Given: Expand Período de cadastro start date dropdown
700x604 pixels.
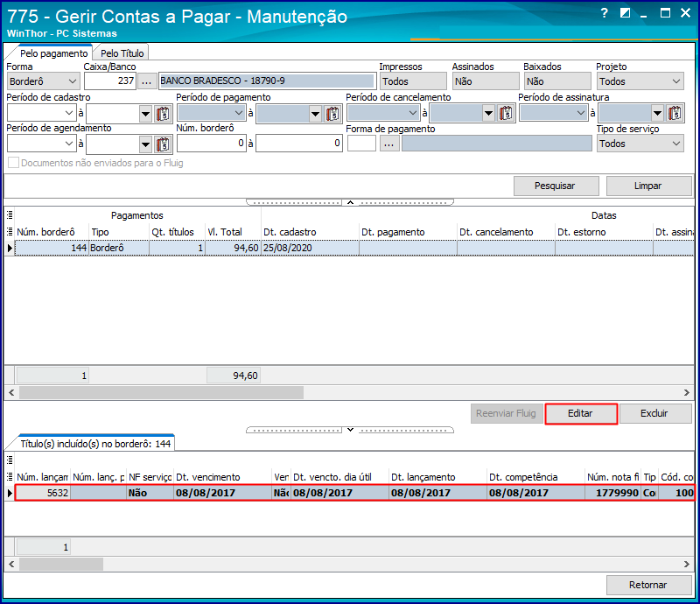Looking at the screenshot, I should point(69,113).
